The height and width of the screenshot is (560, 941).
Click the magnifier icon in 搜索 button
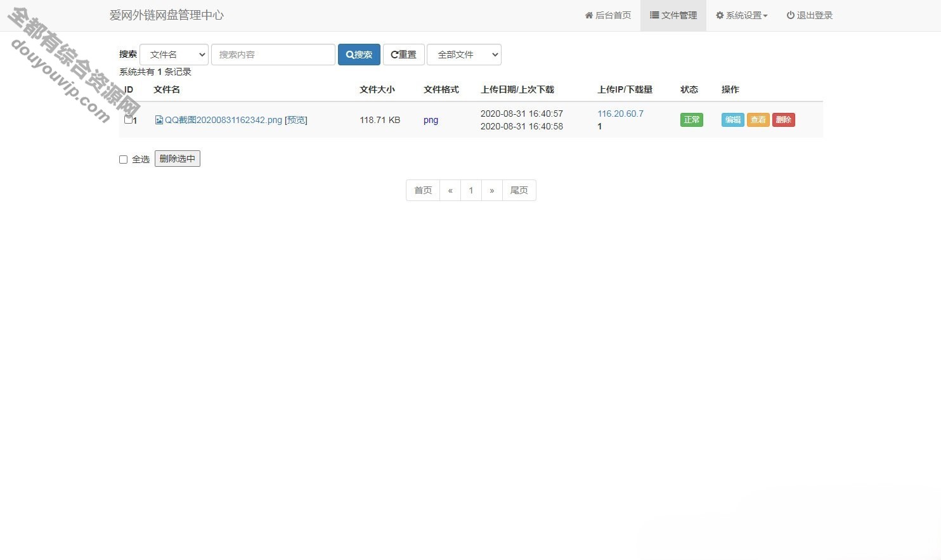click(349, 55)
